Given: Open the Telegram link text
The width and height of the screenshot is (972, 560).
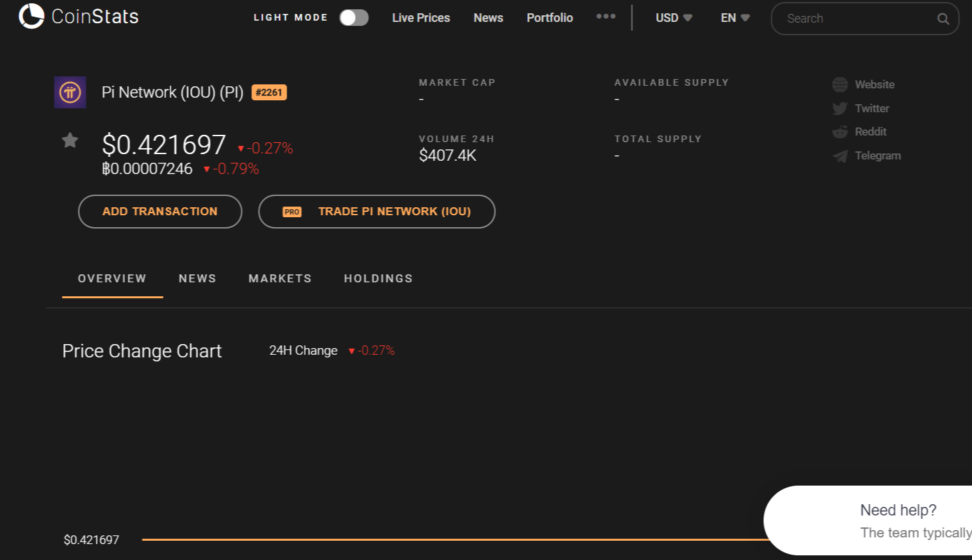Looking at the screenshot, I should click(x=878, y=155).
